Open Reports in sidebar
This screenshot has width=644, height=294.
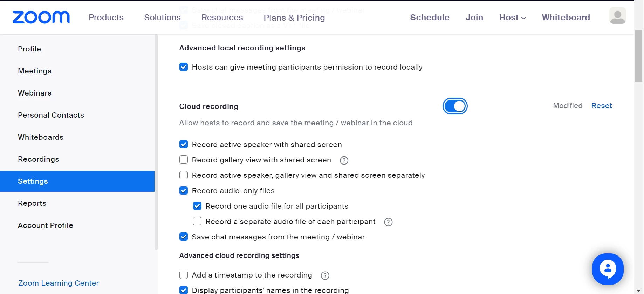[x=77, y=203]
